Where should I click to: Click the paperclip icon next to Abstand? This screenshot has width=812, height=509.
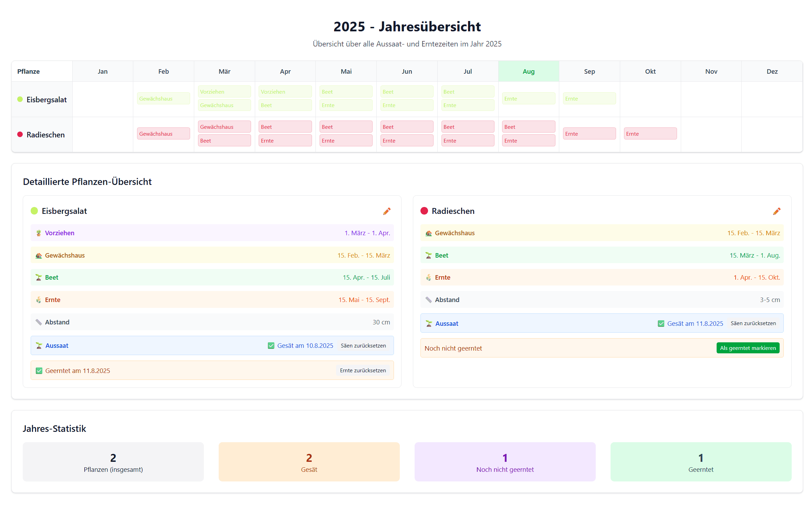click(38, 322)
